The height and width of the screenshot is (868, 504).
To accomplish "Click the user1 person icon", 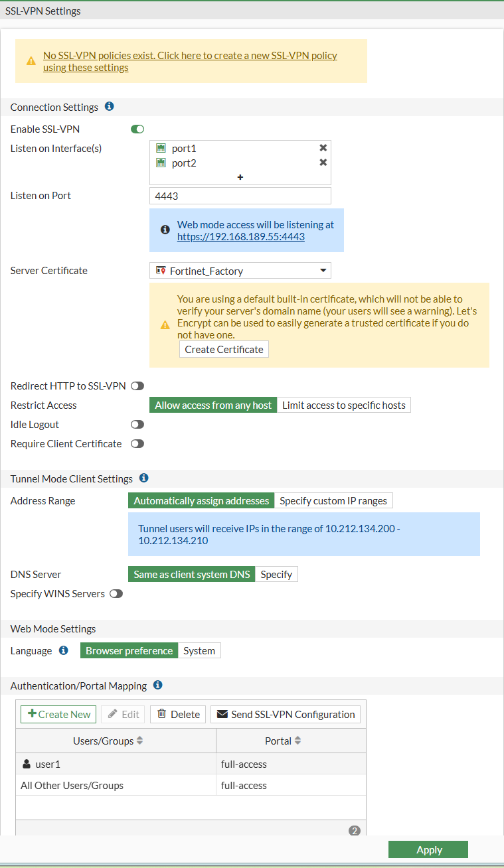I will pos(27,764).
